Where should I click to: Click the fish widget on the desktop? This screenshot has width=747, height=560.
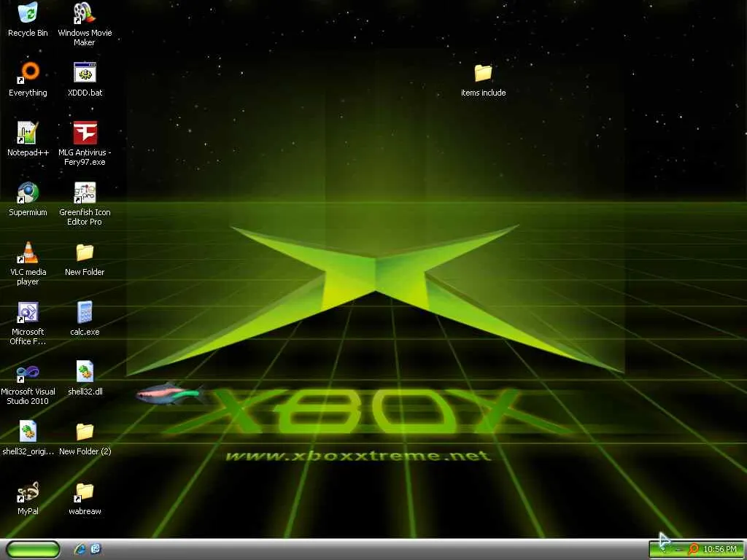point(170,394)
